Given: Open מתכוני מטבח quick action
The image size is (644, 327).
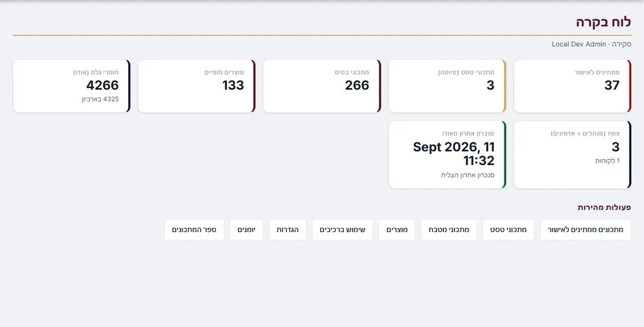Looking at the screenshot, I should point(449,229).
